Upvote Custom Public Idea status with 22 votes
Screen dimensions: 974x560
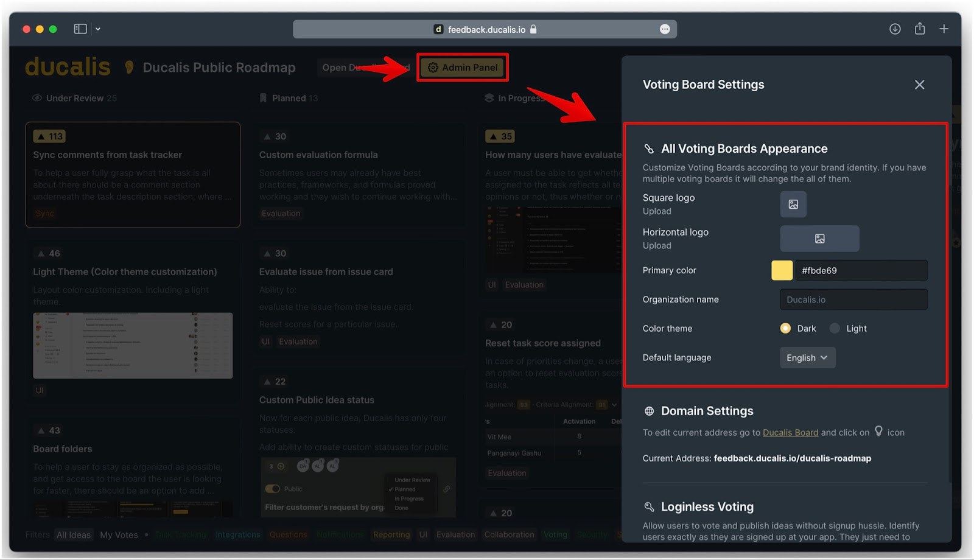[x=275, y=382]
